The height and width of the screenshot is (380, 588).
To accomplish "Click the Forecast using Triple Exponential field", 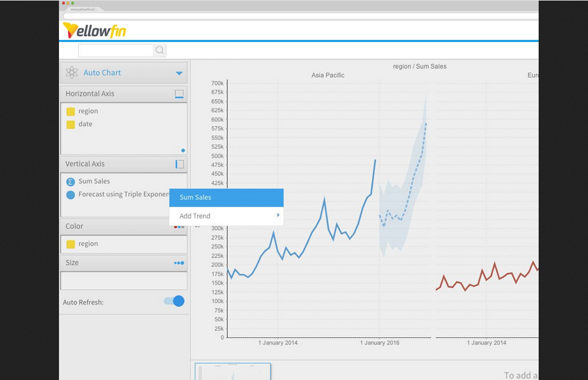I will [x=120, y=195].
